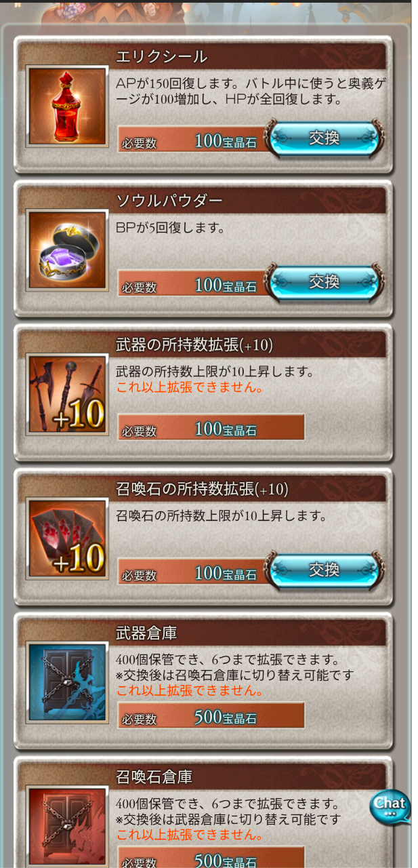The height and width of the screenshot is (868, 418).
Task: Select the エリクシール item title
Action: coord(163,57)
